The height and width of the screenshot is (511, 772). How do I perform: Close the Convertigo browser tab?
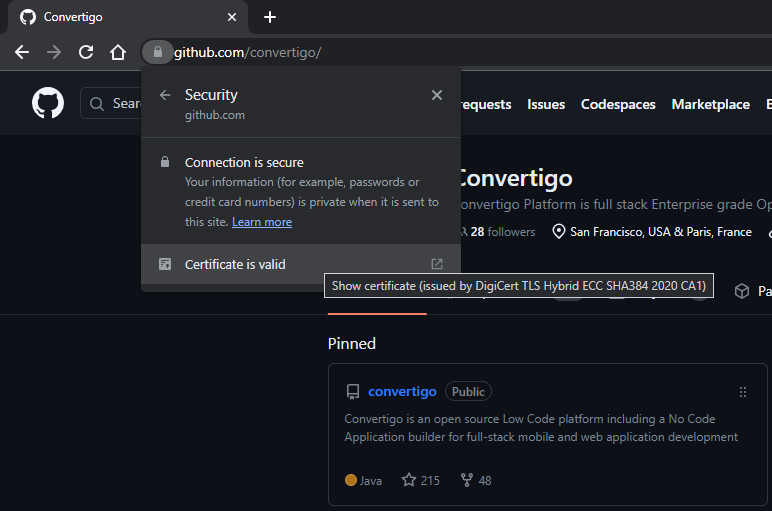[232, 17]
